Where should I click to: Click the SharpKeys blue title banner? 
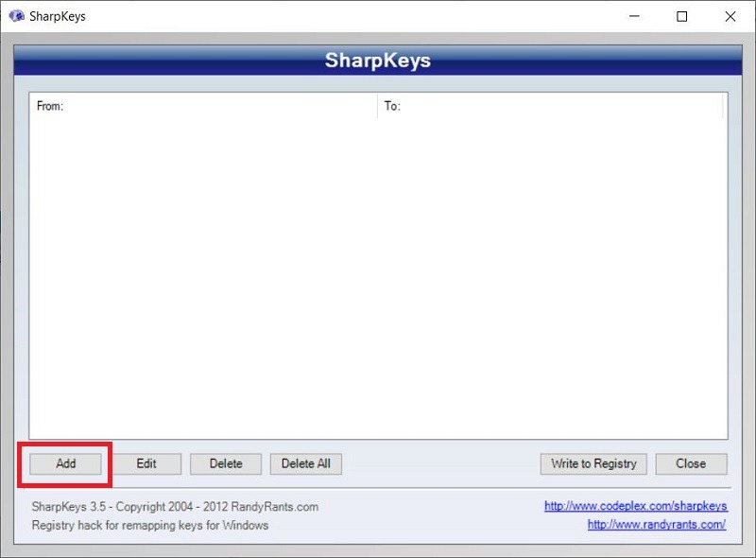(x=378, y=60)
